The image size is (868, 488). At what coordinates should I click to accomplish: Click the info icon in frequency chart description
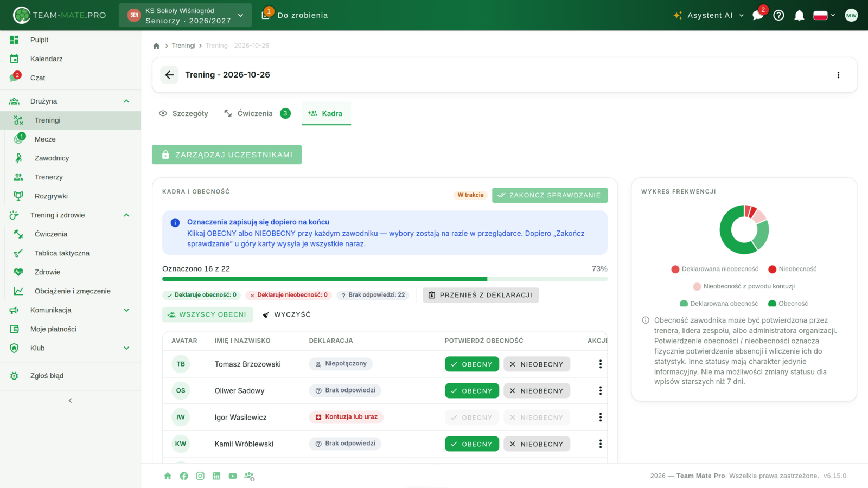point(646,320)
